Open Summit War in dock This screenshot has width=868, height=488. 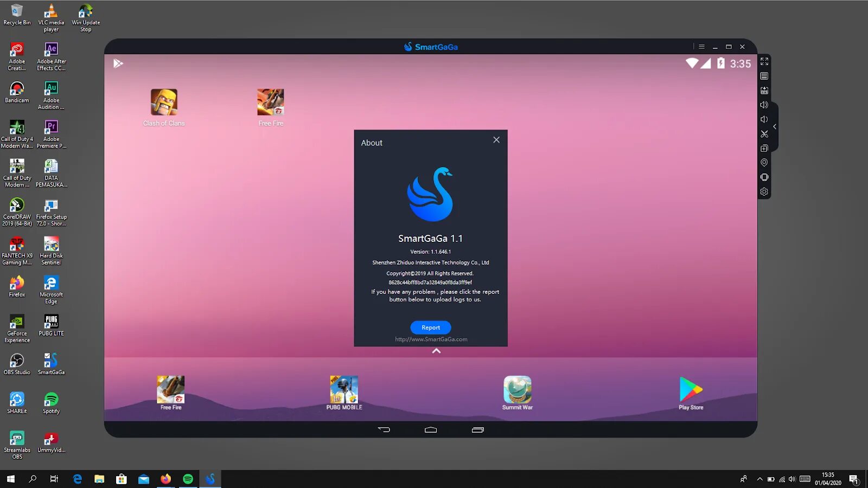(518, 393)
